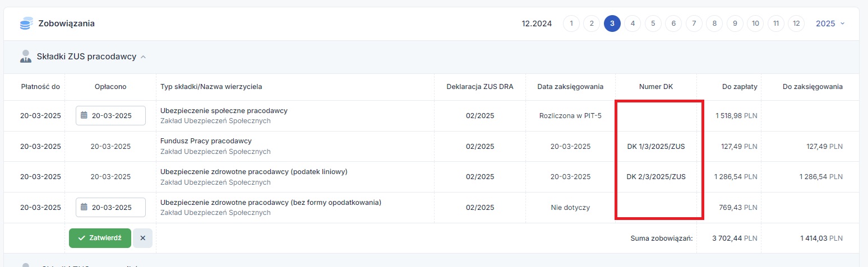Viewport: 868px width, 267px height.
Task: Open document DK 1/3/2025/ZUS
Action: [x=656, y=147]
